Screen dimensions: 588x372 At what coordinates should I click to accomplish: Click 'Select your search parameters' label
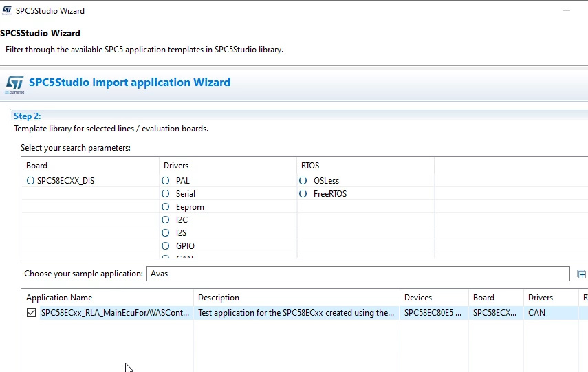pyautogui.click(x=76, y=148)
